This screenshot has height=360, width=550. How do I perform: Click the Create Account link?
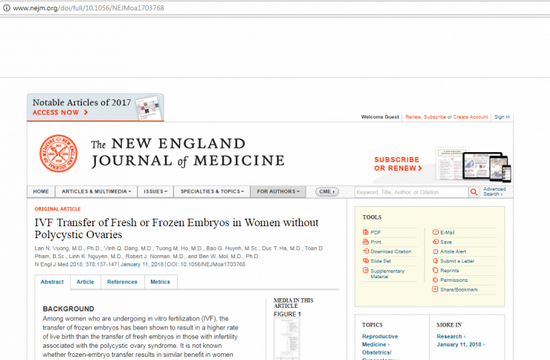tap(470, 117)
